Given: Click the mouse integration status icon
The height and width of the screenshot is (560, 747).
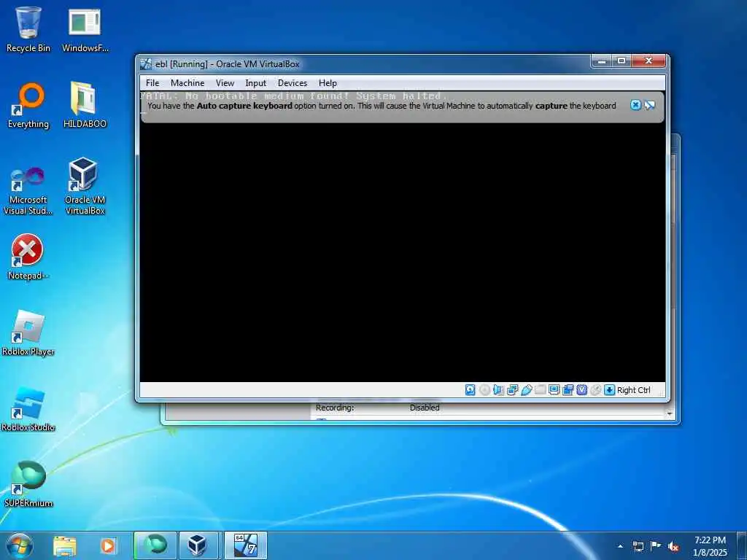Looking at the screenshot, I should [x=595, y=390].
